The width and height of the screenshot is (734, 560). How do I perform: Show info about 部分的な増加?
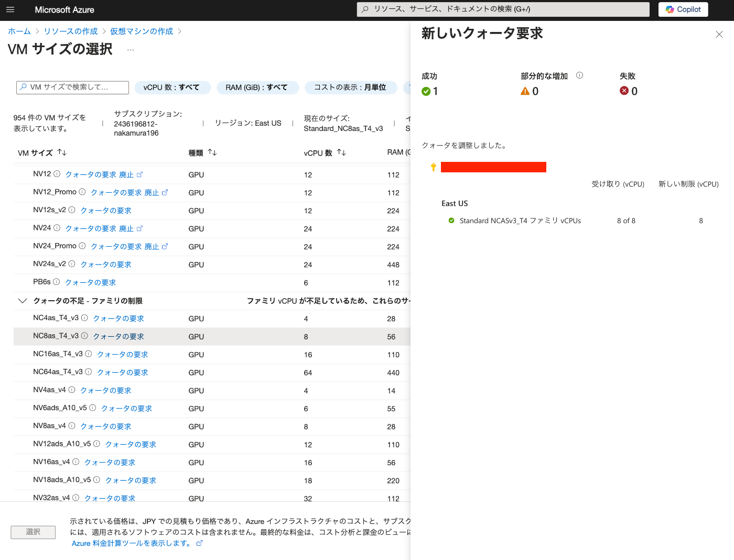click(x=579, y=75)
